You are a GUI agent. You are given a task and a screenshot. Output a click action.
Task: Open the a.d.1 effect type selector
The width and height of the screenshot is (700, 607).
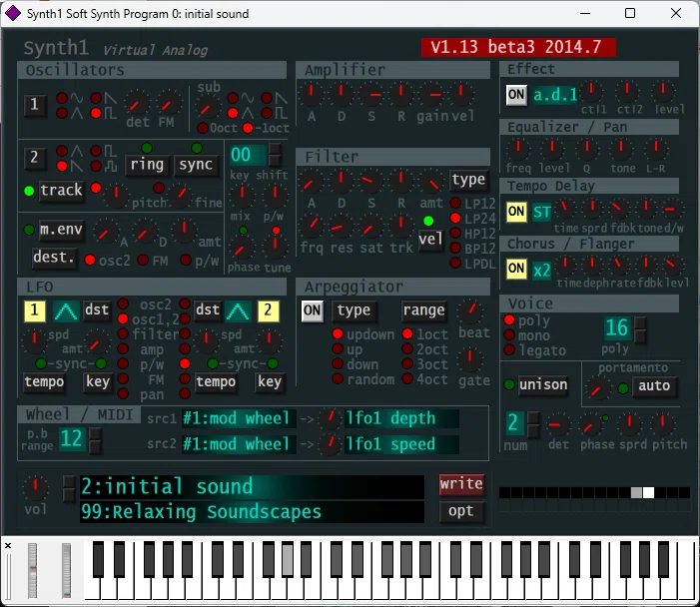(555, 95)
